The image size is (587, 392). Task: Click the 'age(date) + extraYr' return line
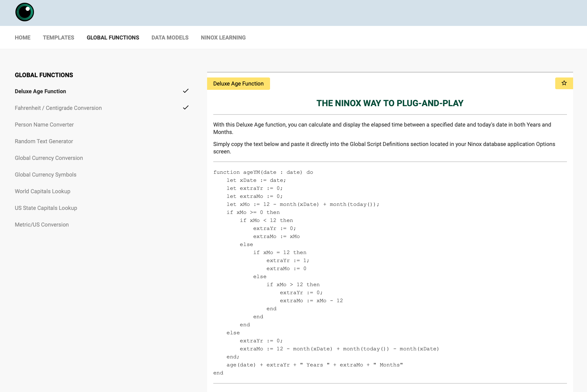click(x=315, y=365)
